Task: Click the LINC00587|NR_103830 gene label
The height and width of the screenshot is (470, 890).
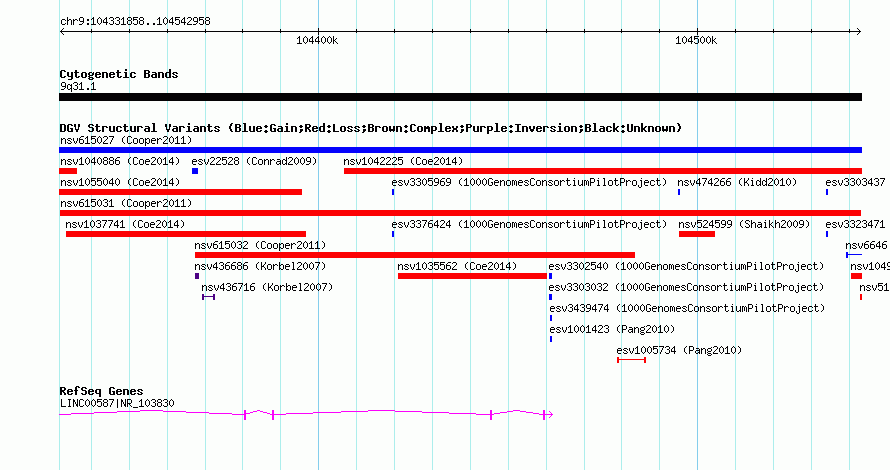Action: point(117,404)
